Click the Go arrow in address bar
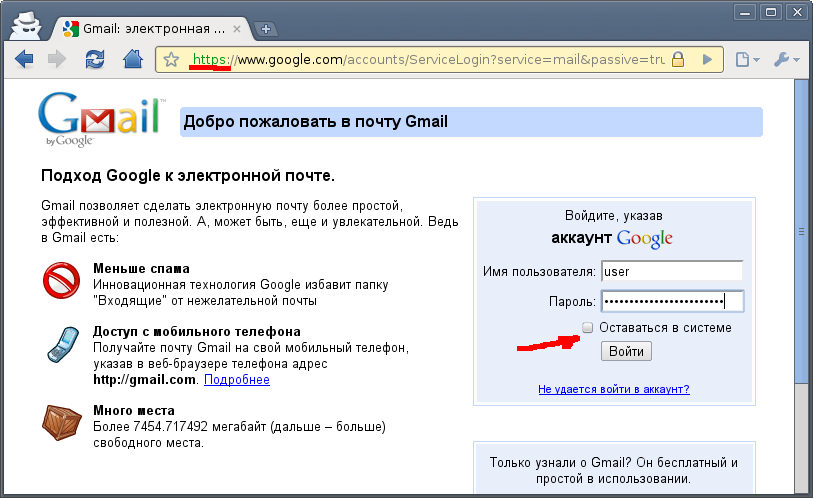Viewport: 813px width, 498px height. tap(707, 59)
